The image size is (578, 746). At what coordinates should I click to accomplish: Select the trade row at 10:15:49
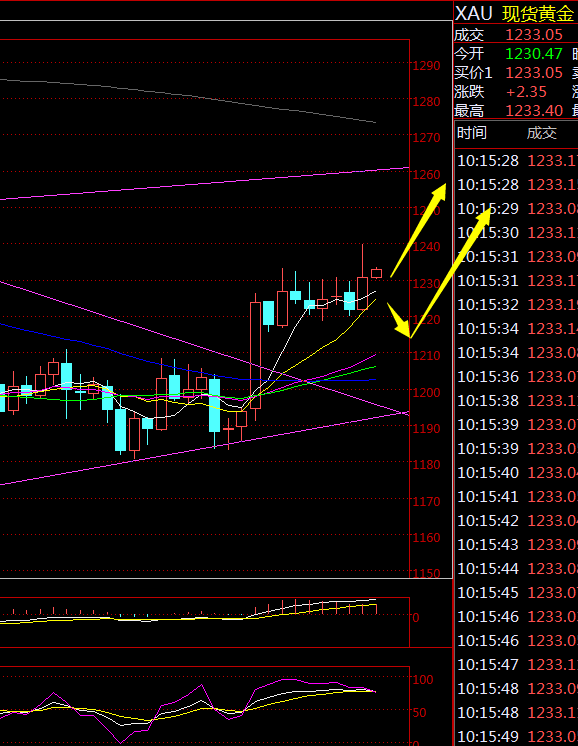coord(516,736)
